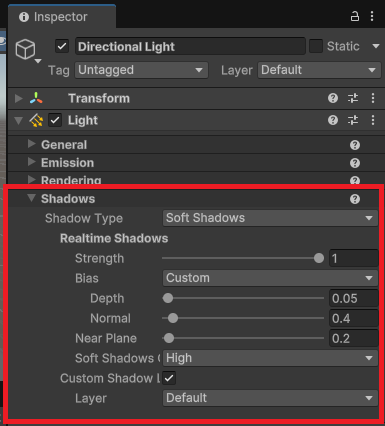Open Transform component help icon

coord(333,98)
